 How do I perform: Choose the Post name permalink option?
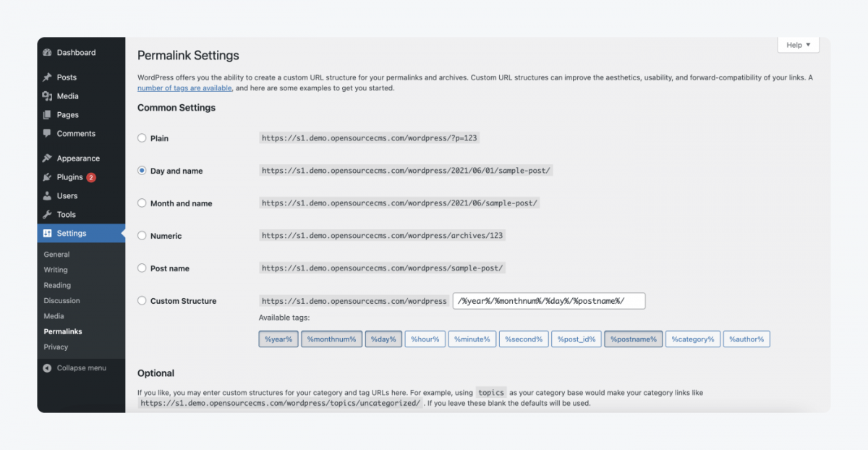click(142, 268)
